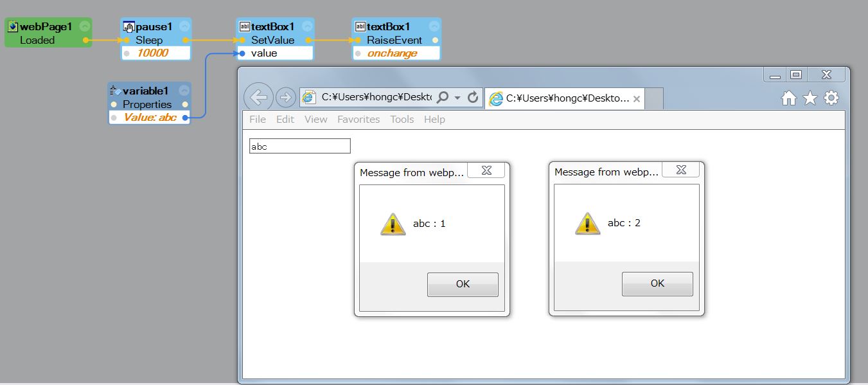Collapse the SetValue textBox1 node
This screenshot has height=385, width=868.
[307, 26]
